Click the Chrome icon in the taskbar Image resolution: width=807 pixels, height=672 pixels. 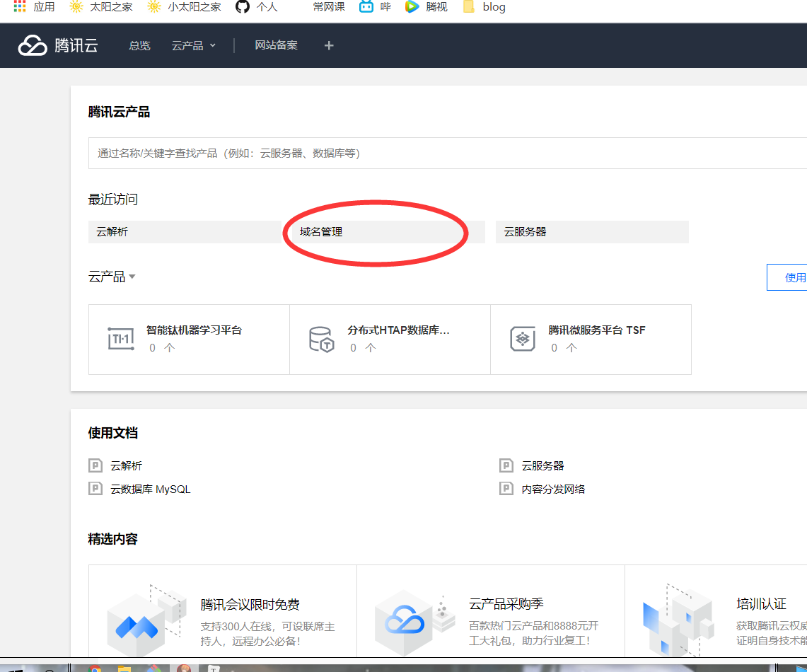coord(95,668)
